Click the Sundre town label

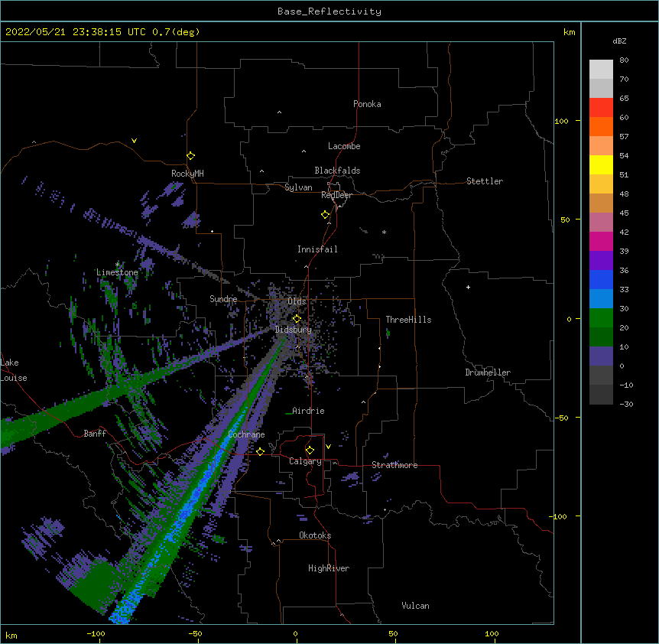(x=223, y=299)
